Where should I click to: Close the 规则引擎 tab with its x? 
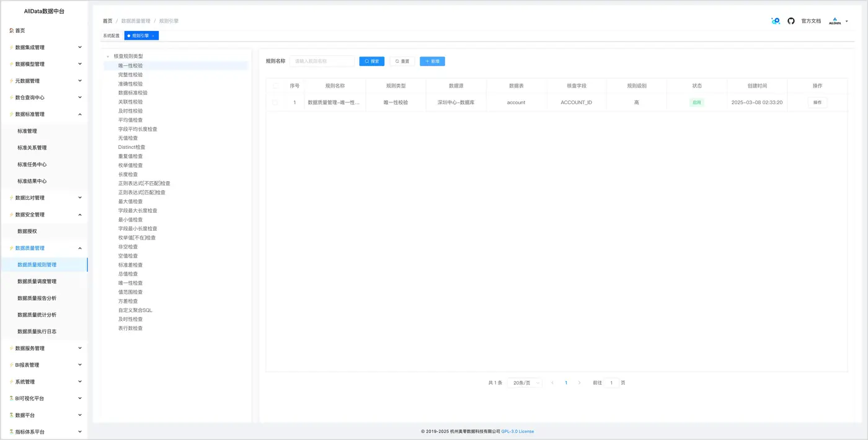coord(153,36)
